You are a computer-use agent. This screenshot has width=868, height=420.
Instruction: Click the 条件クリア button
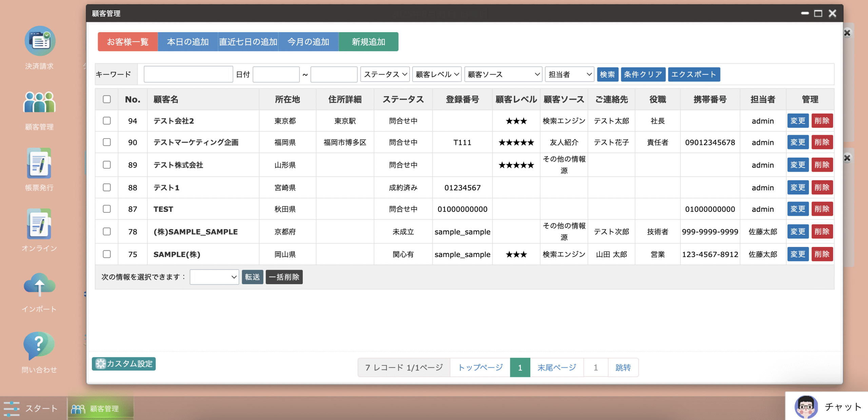(x=643, y=75)
